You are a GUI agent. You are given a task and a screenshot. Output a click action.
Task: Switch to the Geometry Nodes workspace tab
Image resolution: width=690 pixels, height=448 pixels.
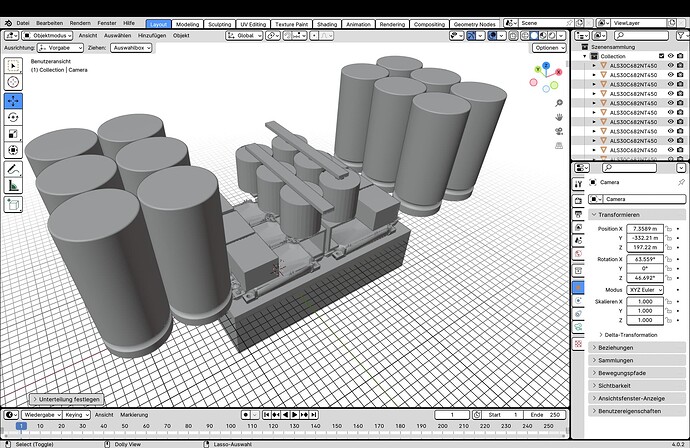point(474,24)
